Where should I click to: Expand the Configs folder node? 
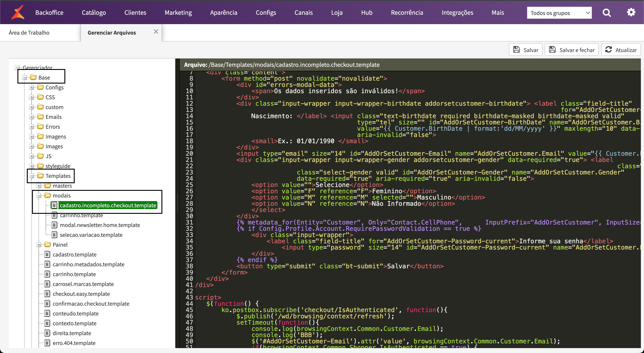pyautogui.click(x=32, y=87)
